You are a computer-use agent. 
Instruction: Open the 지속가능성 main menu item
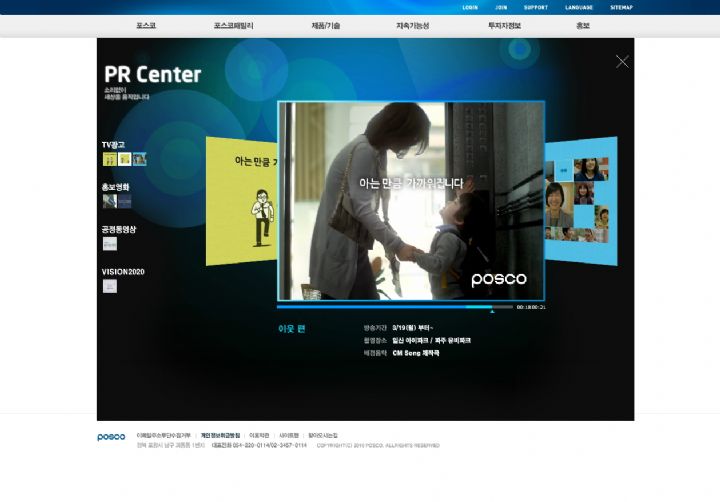[x=412, y=26]
